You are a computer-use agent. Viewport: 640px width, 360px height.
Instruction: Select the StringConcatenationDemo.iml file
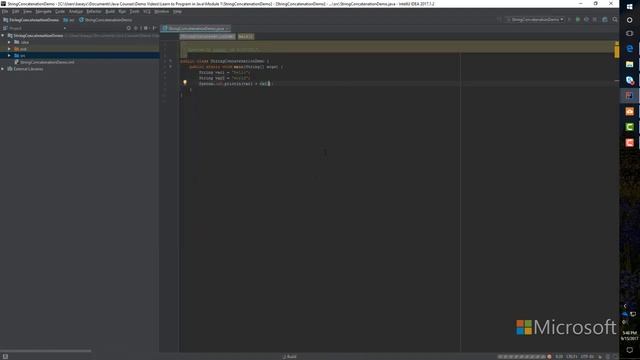click(44, 62)
